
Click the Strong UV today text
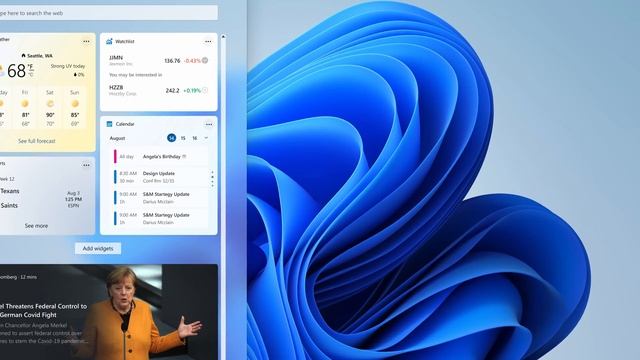click(x=68, y=66)
